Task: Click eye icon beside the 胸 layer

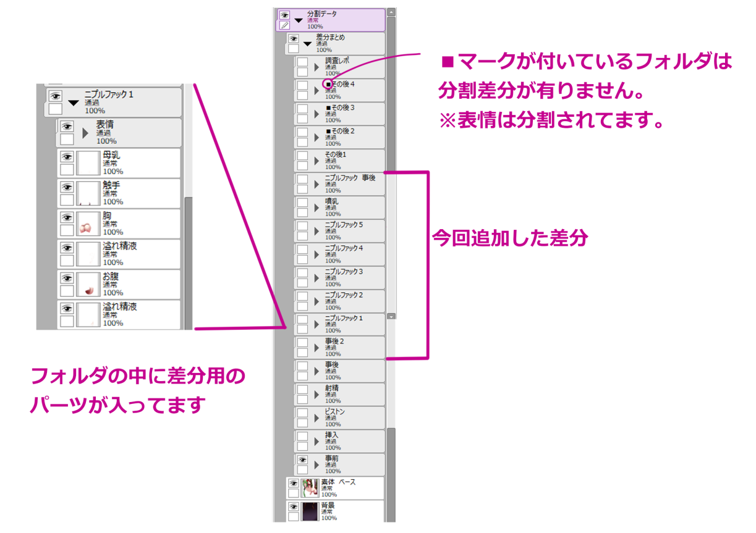Action: coord(67,217)
